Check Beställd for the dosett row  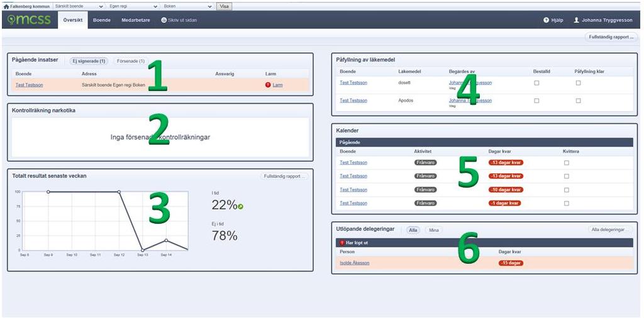tap(536, 83)
